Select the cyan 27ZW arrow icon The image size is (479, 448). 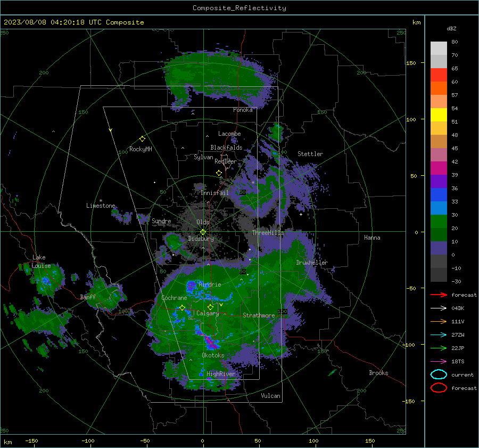coord(439,335)
